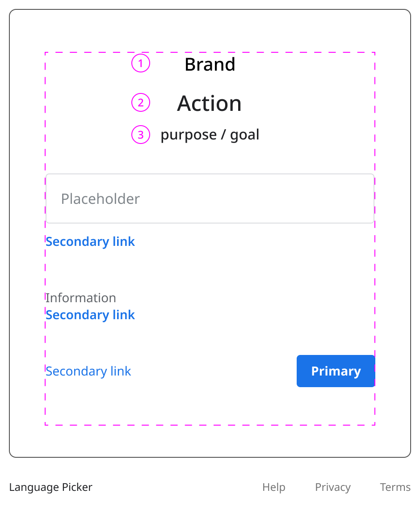Open the bold Secondary link under the input
Viewport: 420px width, 515px height.
pos(90,241)
